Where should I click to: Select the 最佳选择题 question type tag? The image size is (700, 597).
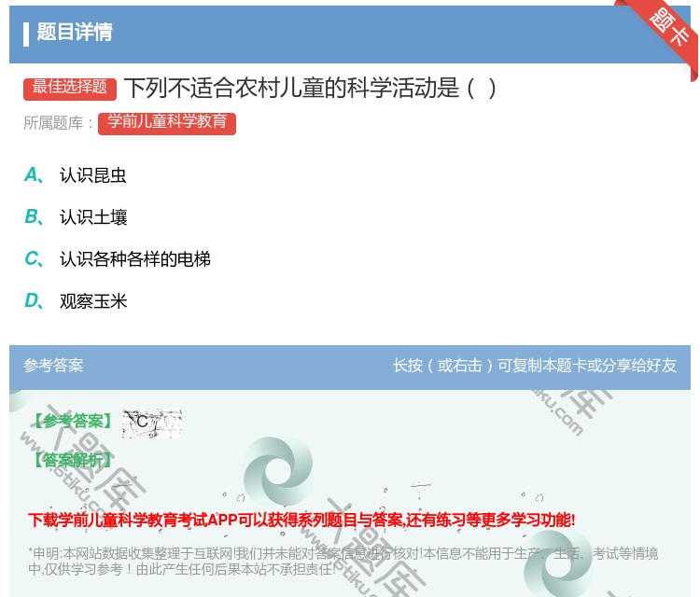tap(70, 89)
